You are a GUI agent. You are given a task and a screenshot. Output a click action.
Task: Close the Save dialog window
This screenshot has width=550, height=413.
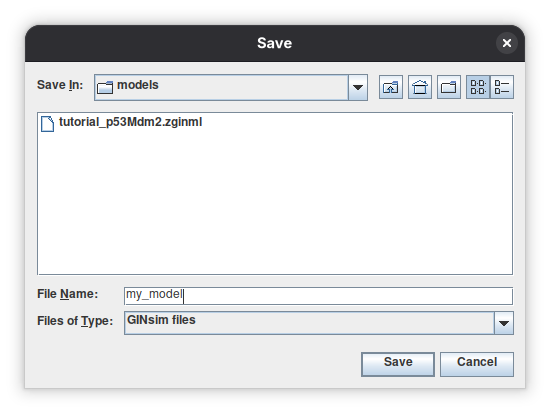pyautogui.click(x=507, y=43)
